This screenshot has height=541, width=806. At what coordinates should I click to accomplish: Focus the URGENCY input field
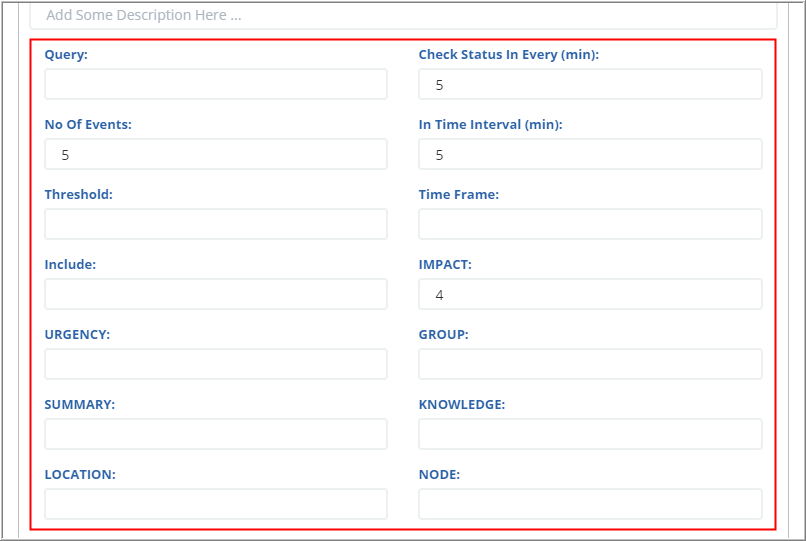tap(216, 364)
